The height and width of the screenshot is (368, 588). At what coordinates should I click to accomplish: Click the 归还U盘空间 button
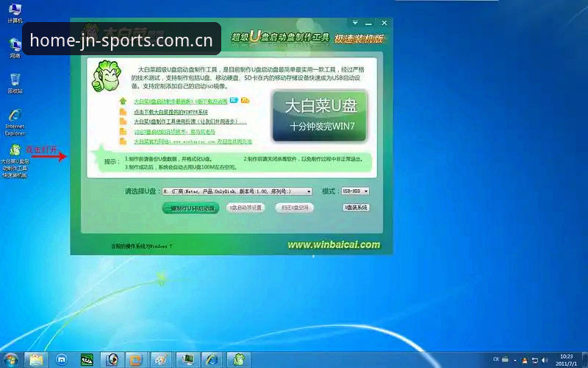295,208
